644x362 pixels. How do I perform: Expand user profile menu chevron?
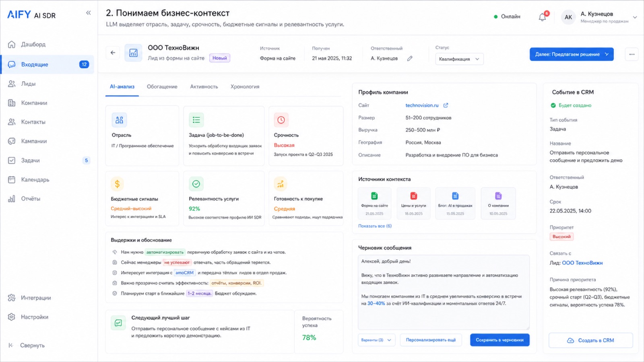635,17
